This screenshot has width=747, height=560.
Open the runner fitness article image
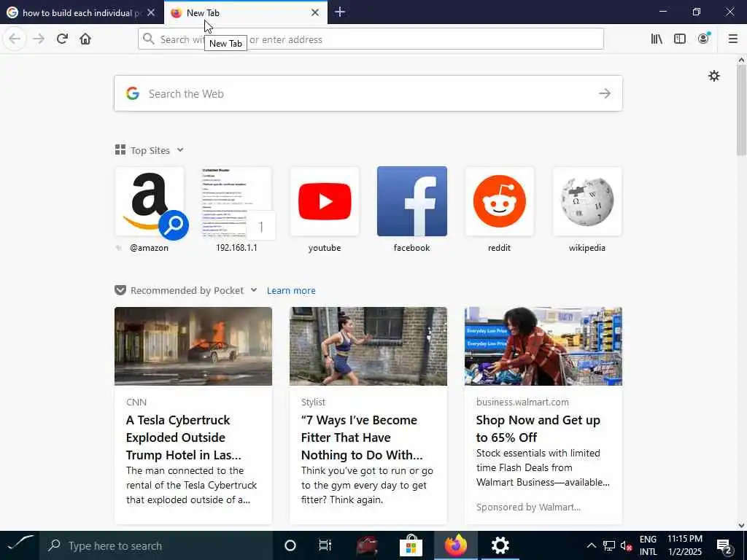click(368, 346)
